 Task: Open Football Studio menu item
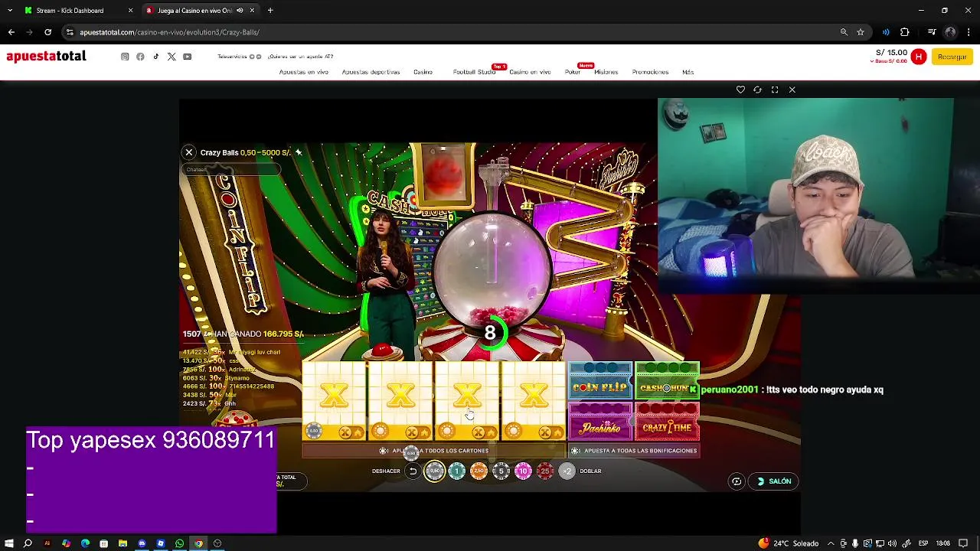[x=474, y=72]
